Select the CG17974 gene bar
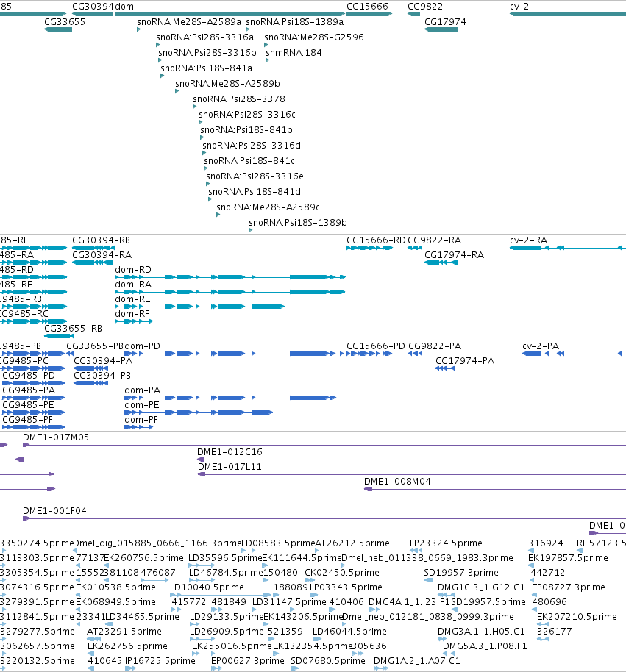 (x=441, y=29)
